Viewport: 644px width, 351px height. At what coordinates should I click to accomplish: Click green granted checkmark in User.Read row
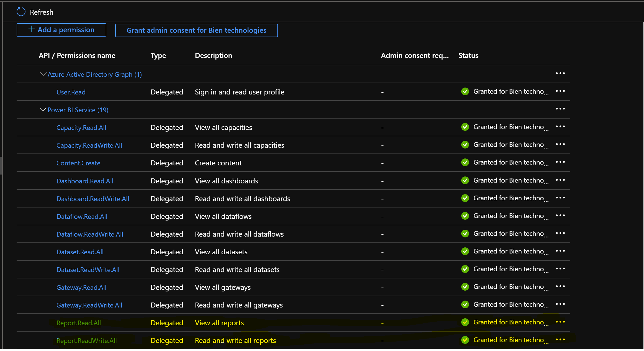coord(465,91)
